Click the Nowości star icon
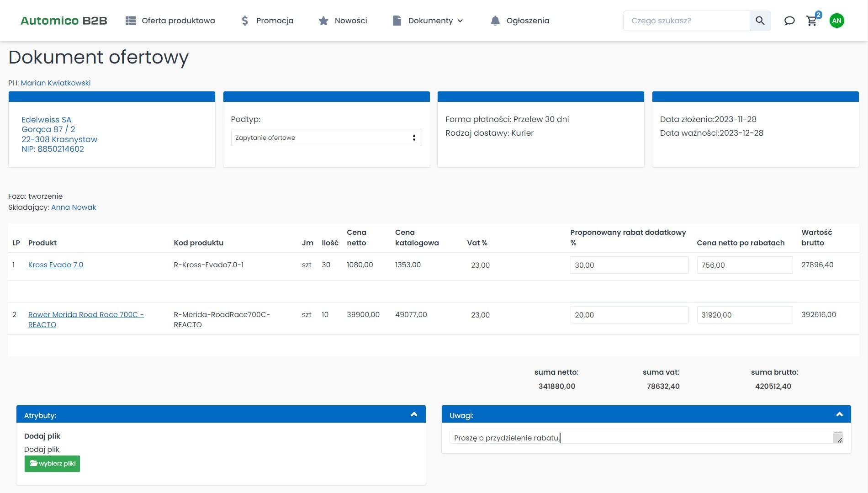The width and height of the screenshot is (868, 493). click(323, 21)
